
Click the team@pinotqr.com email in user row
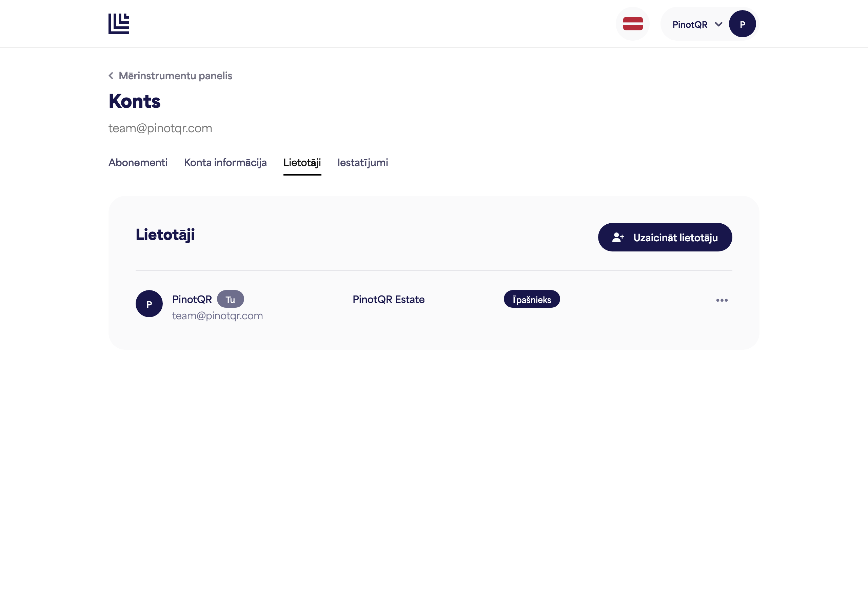pyautogui.click(x=217, y=316)
